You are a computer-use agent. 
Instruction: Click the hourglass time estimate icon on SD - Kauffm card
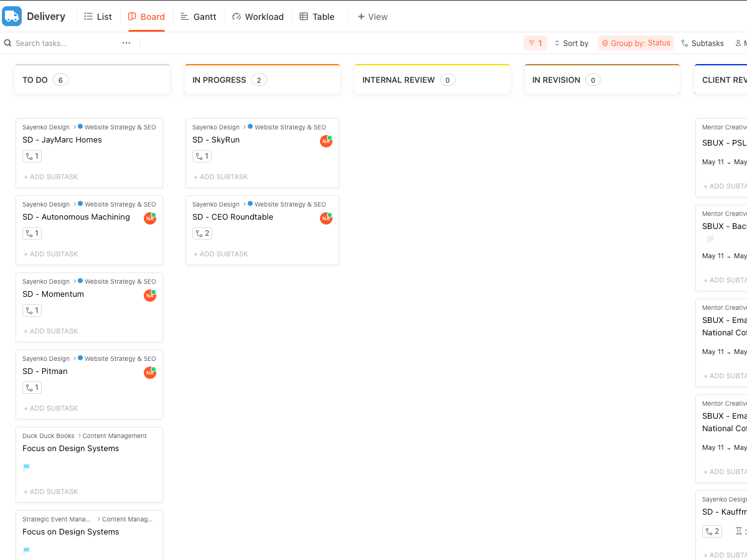pyautogui.click(x=739, y=531)
